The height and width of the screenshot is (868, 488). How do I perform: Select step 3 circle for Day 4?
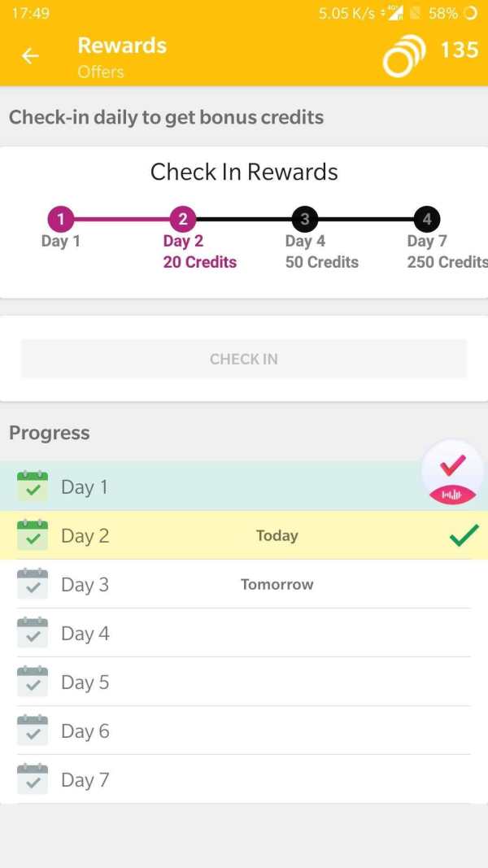coord(305,219)
